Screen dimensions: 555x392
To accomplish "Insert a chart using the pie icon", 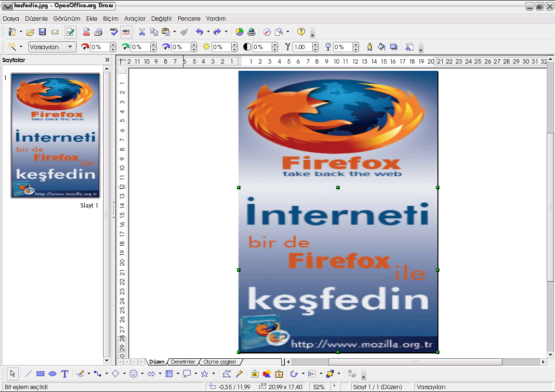I will [239, 32].
